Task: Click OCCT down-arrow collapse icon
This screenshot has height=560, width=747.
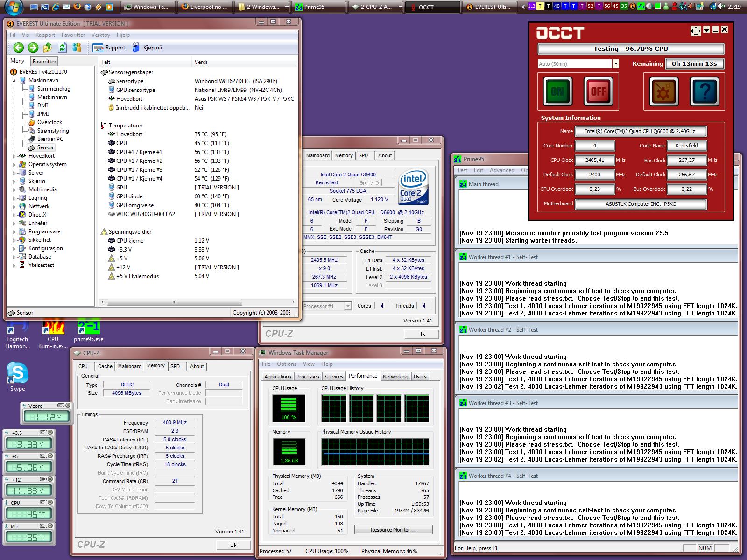Action: pos(707,30)
